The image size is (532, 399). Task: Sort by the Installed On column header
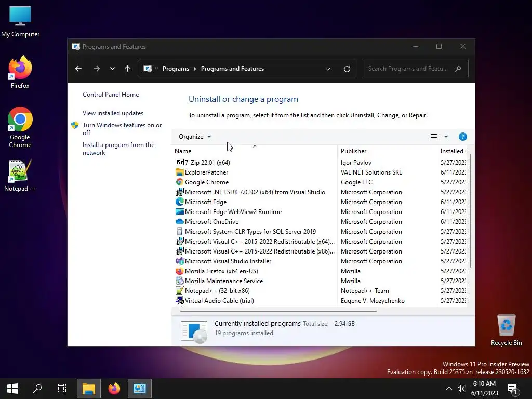point(453,151)
